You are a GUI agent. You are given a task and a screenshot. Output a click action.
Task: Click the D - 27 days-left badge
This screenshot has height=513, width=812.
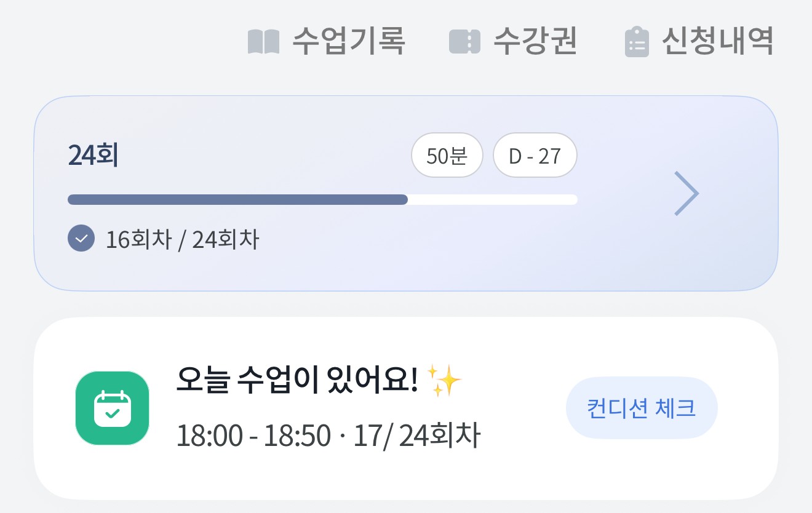coord(535,156)
